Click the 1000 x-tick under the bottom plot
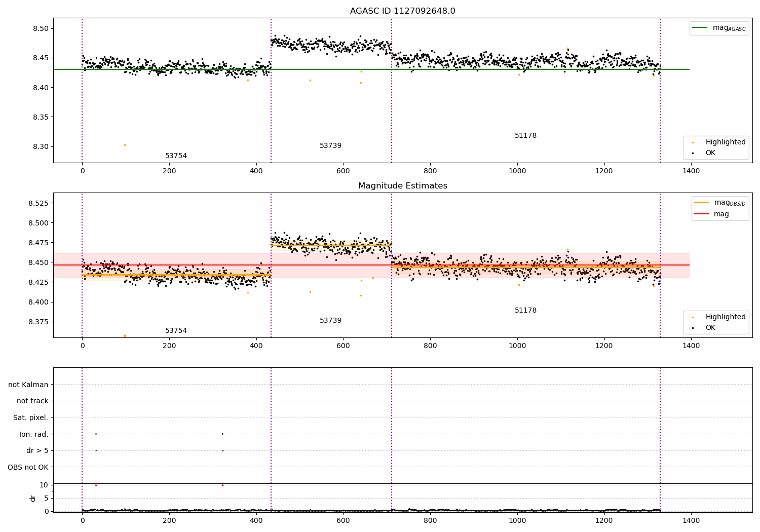 pyautogui.click(x=517, y=521)
